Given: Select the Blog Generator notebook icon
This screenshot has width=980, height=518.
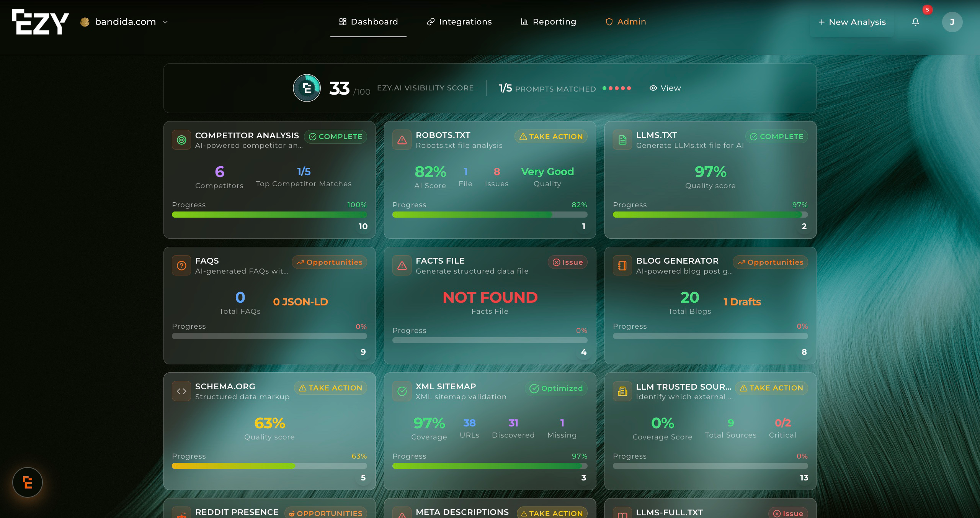Looking at the screenshot, I should (622, 265).
